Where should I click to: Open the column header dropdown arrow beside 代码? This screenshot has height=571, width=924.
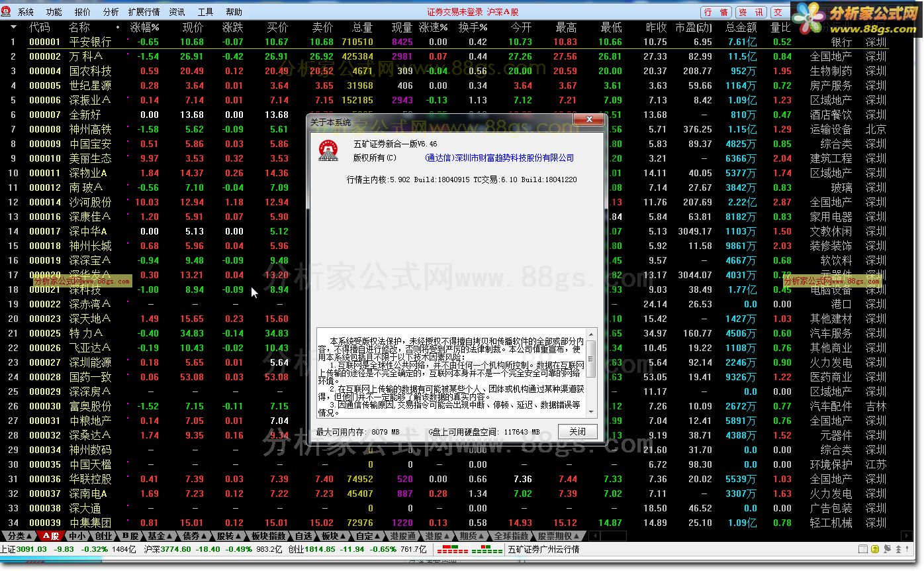point(13,27)
